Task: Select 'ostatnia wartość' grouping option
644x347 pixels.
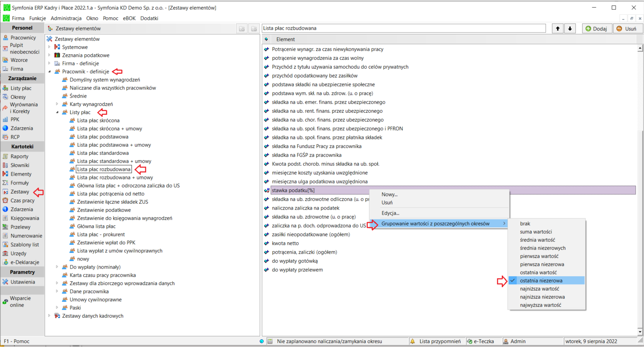Action: click(x=547, y=272)
